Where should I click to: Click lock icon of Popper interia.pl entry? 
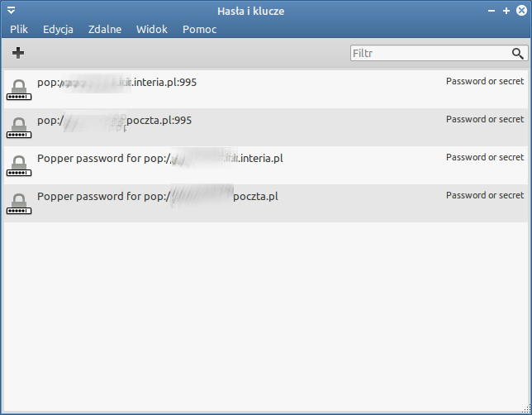pos(18,165)
